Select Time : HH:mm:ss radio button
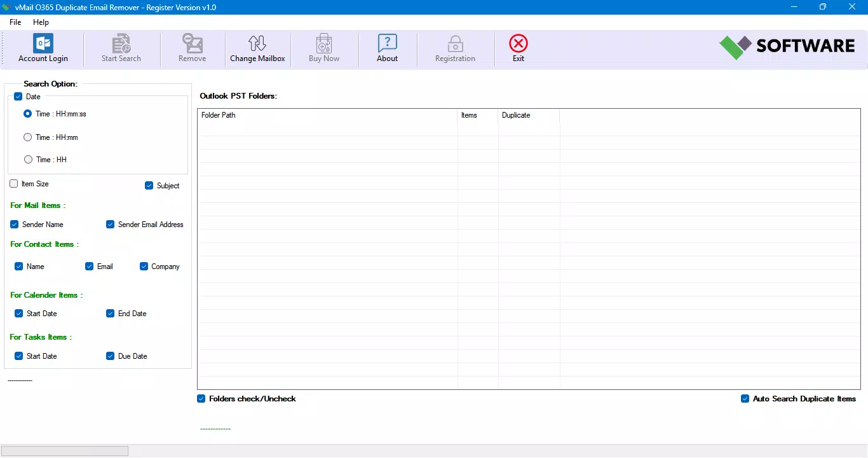This screenshot has height=458, width=868. tap(27, 114)
